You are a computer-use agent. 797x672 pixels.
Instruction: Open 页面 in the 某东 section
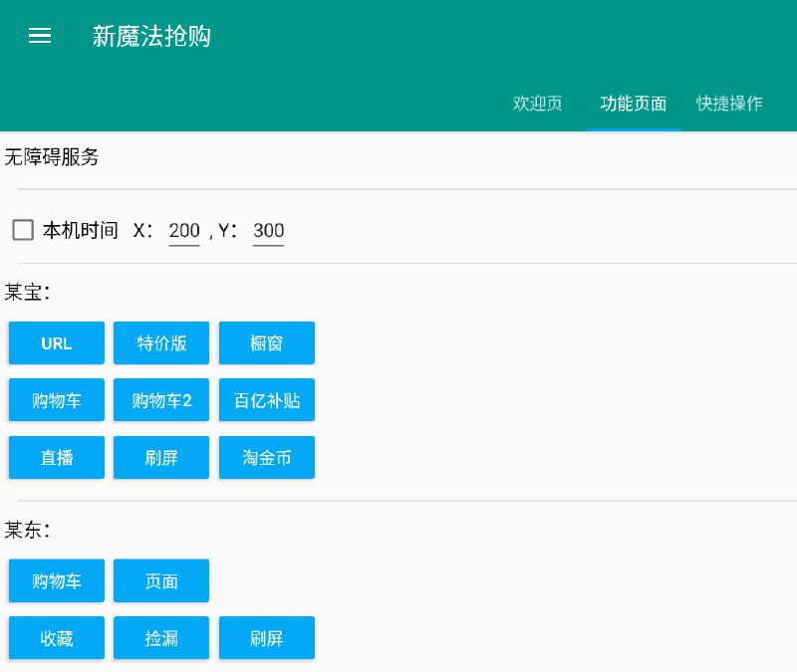[x=161, y=580]
